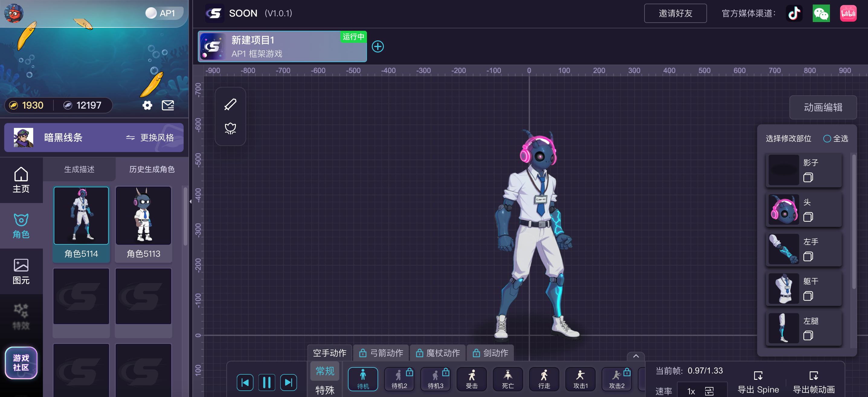Open settings gear icon

pyautogui.click(x=147, y=105)
